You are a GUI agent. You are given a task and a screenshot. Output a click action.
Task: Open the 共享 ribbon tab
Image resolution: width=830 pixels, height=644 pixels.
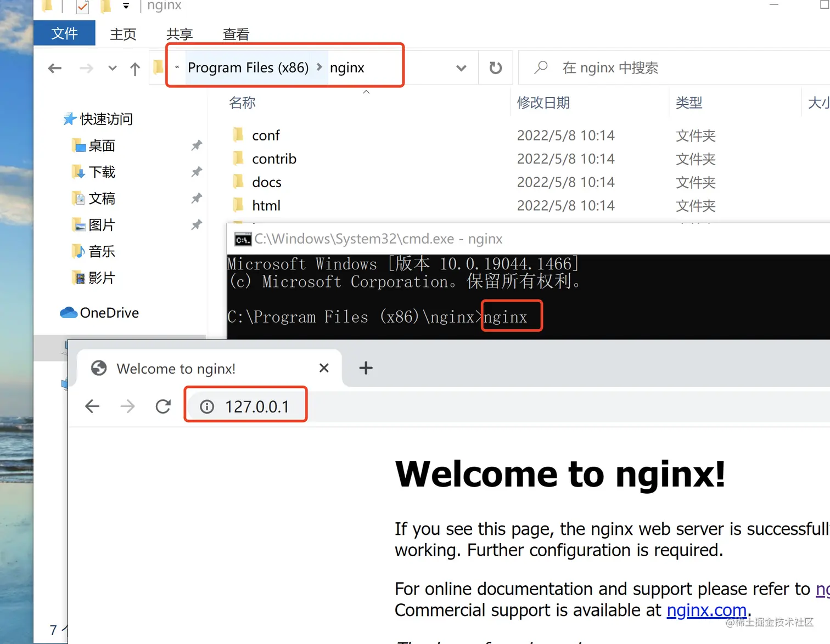[x=180, y=34]
